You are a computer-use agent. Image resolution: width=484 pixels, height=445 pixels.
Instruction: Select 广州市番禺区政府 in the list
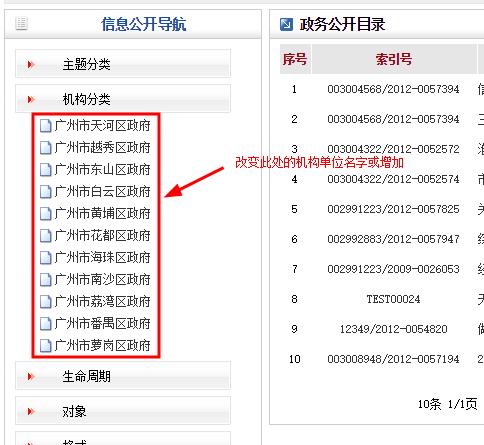(102, 324)
